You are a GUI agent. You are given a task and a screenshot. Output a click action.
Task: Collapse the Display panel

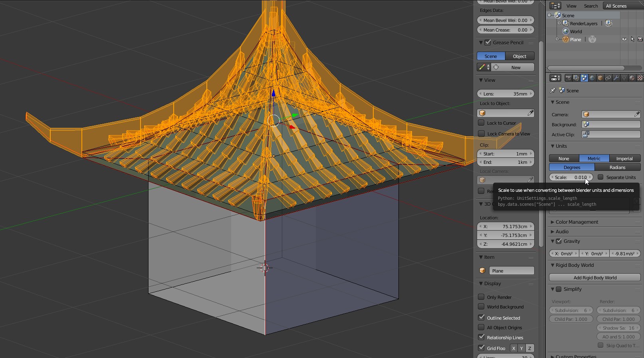(481, 283)
